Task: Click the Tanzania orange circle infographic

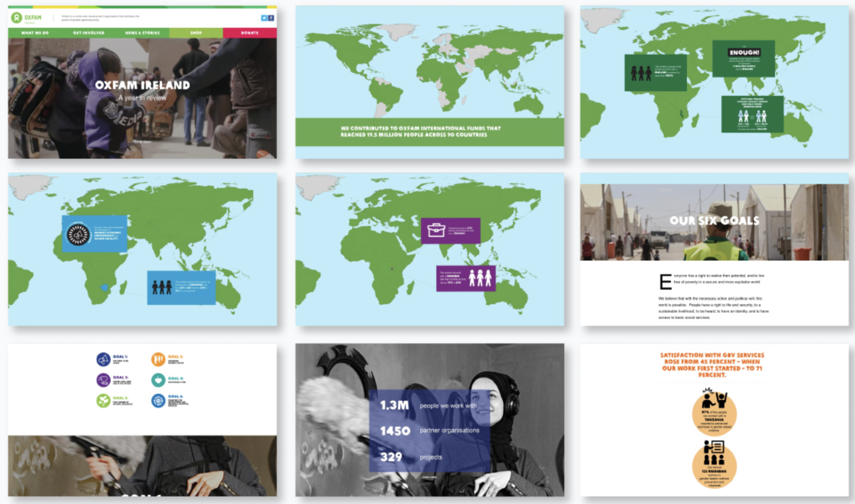Action: (714, 412)
